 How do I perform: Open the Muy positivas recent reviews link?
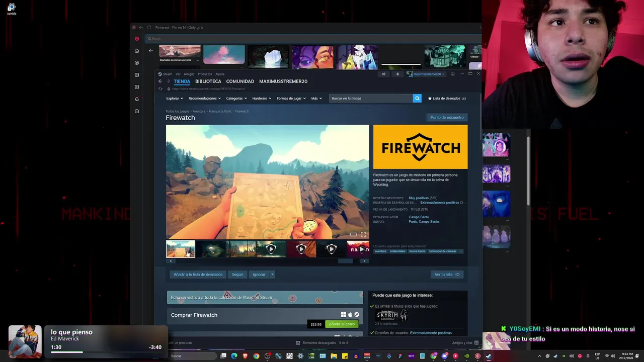pyautogui.click(x=419, y=198)
